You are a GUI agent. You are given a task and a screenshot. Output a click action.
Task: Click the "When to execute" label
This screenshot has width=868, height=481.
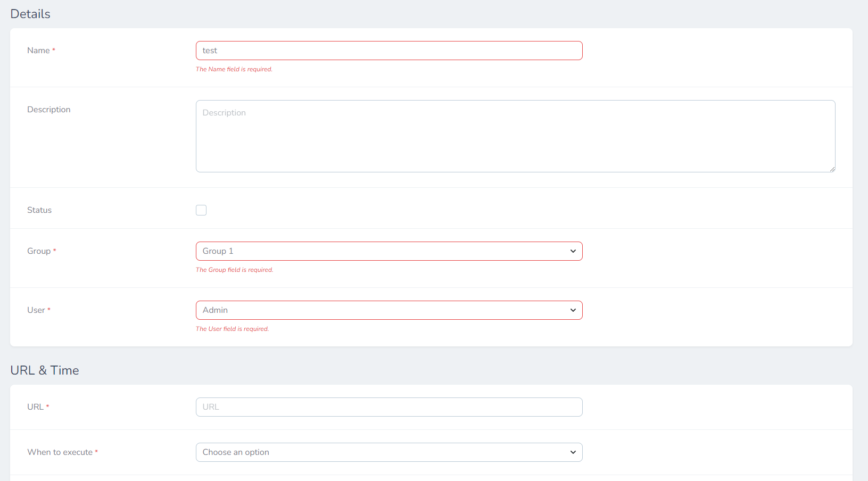59,452
